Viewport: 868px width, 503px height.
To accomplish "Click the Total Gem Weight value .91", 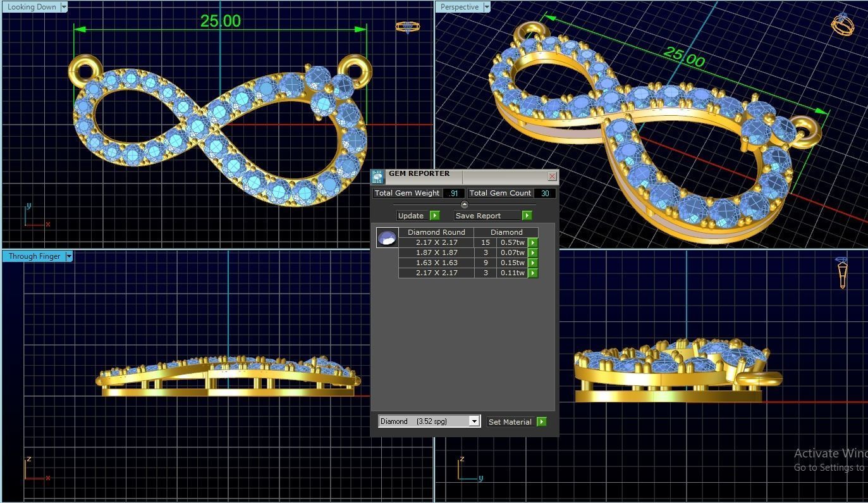I will (x=454, y=193).
